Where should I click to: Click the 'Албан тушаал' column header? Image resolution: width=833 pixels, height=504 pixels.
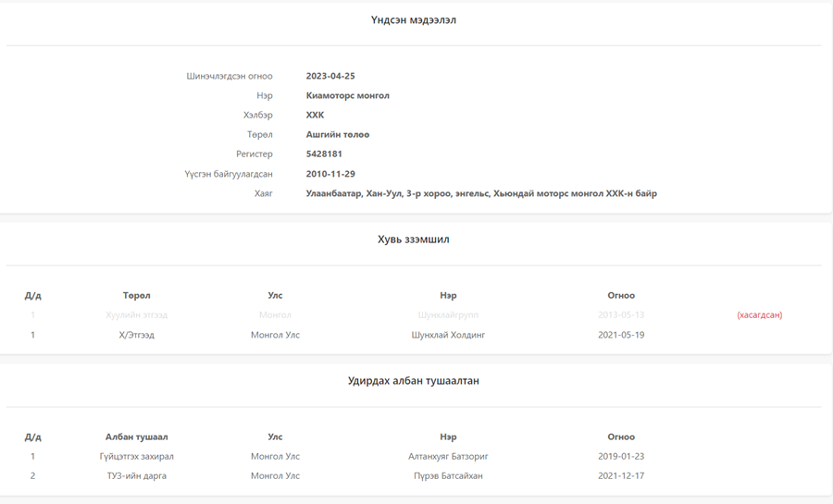click(137, 437)
